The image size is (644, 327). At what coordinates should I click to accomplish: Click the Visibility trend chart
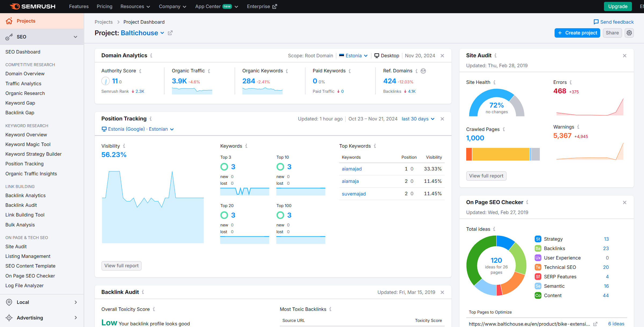coord(153,207)
